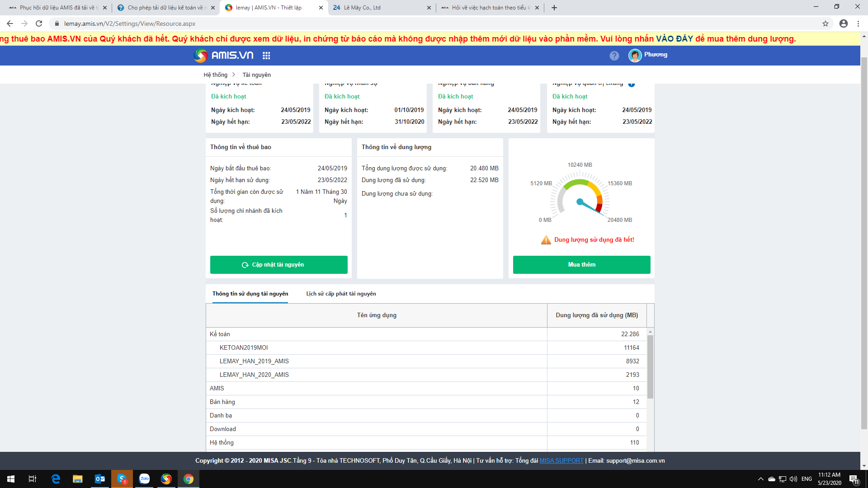Click the page vertical scrollbar
868x488 pixels.
tap(864, 244)
